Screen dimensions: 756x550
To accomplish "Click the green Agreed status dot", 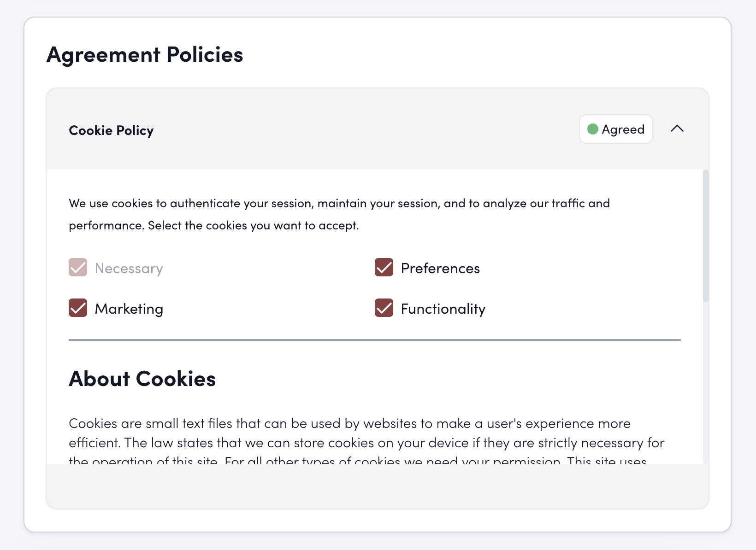I will click(x=593, y=129).
